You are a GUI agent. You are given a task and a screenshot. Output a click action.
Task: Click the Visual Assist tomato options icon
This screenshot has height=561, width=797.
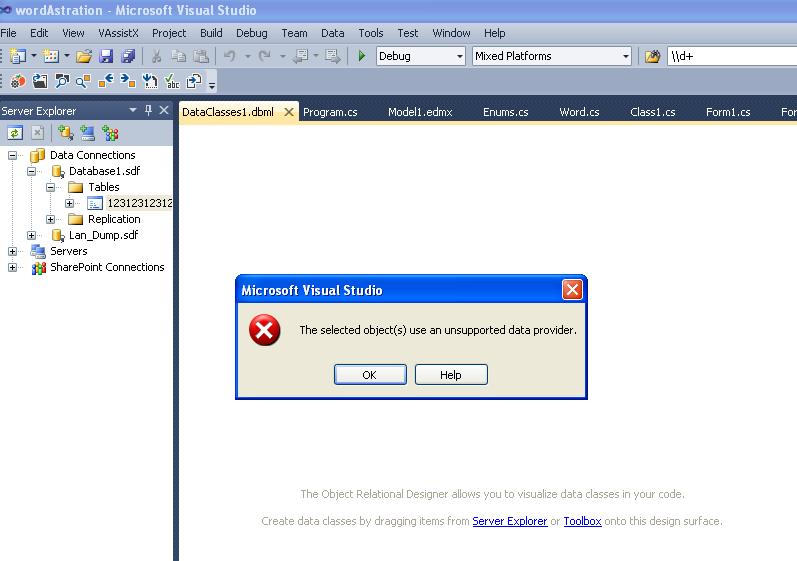(18, 81)
